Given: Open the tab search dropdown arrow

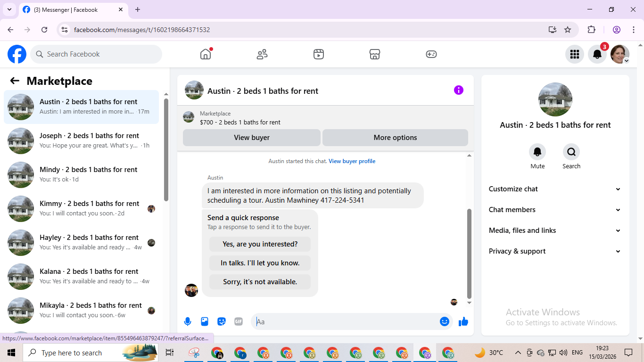Looking at the screenshot, I should (9, 9).
